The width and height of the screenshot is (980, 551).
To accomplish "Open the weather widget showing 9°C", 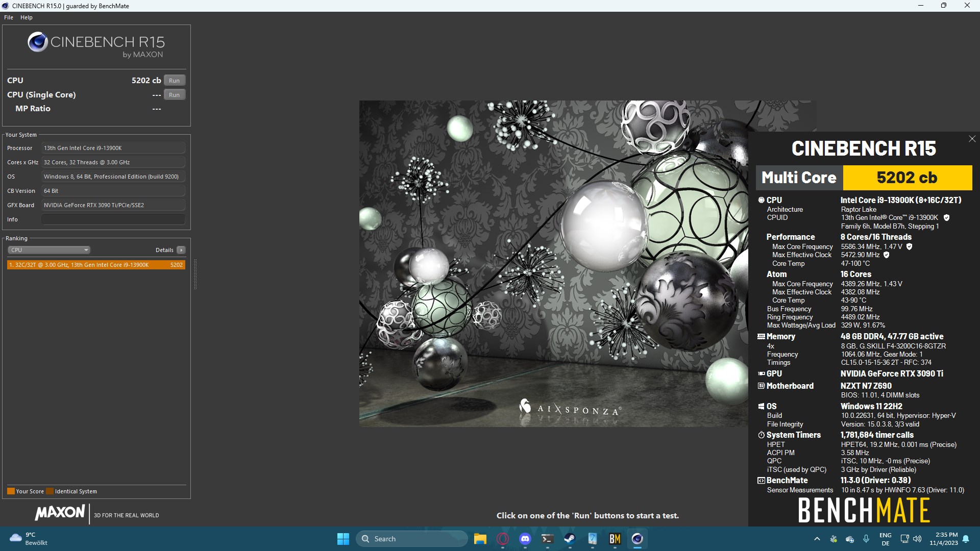I will (30, 539).
